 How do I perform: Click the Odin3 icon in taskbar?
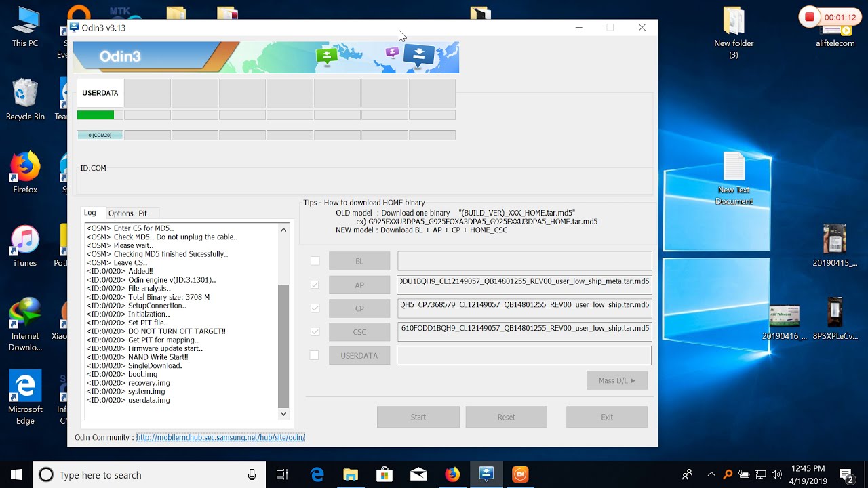[486, 474]
